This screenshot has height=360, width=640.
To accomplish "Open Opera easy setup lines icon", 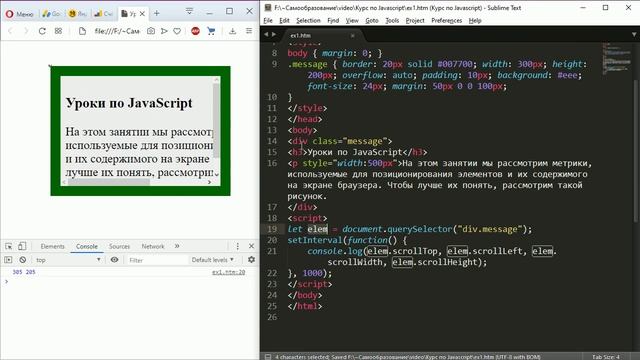I will point(249,31).
